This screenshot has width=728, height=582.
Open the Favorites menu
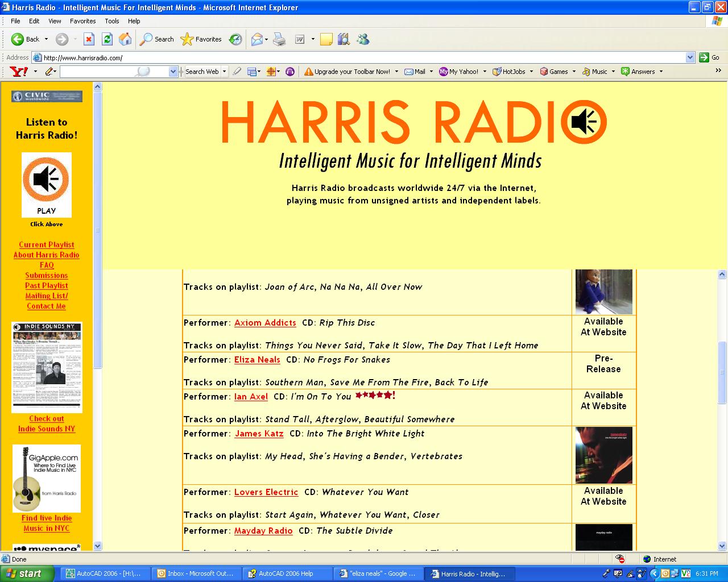83,21
